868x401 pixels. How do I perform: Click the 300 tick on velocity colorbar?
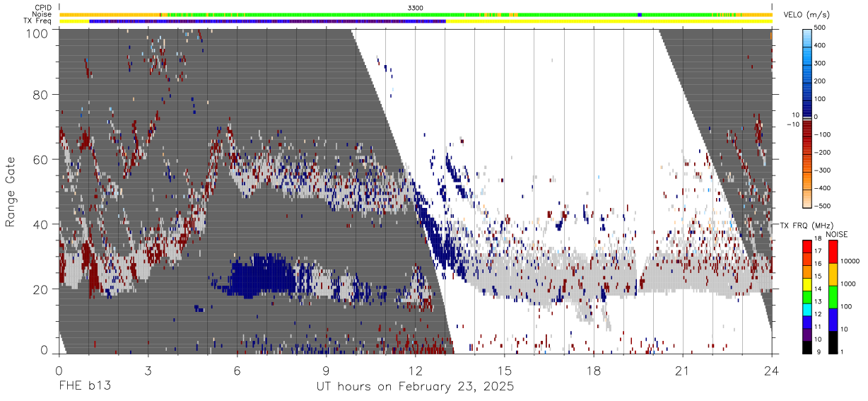click(821, 64)
